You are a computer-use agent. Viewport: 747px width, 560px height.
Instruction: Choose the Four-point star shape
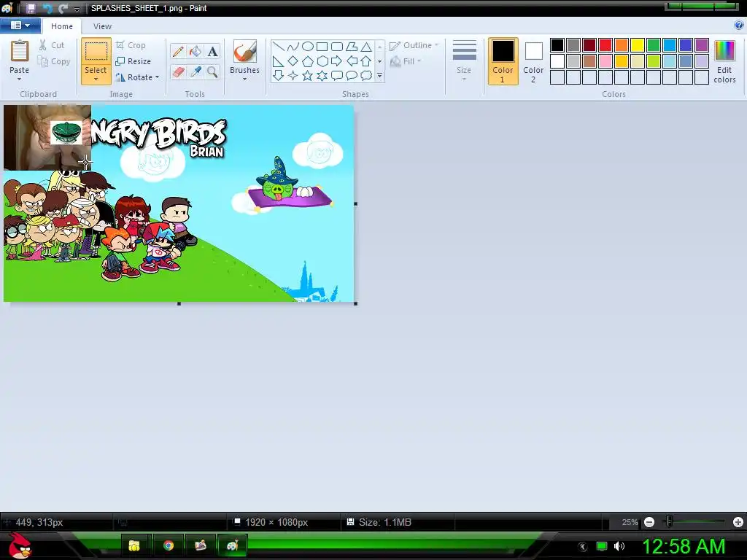point(293,75)
